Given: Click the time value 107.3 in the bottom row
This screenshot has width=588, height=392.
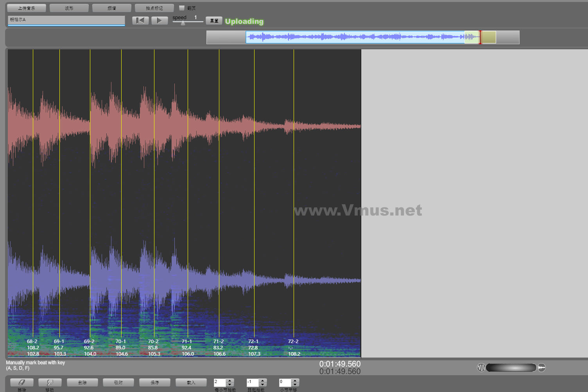Looking at the screenshot, I should point(254,354).
